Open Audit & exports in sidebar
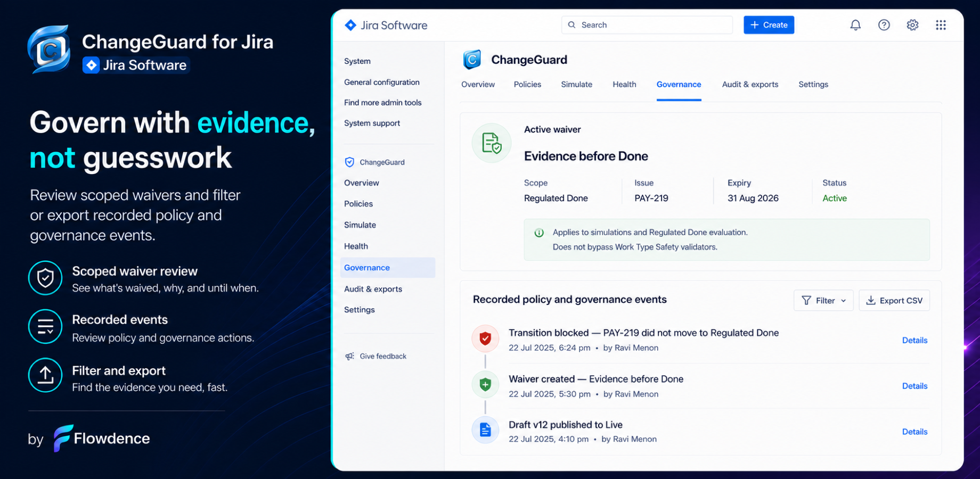 373,289
